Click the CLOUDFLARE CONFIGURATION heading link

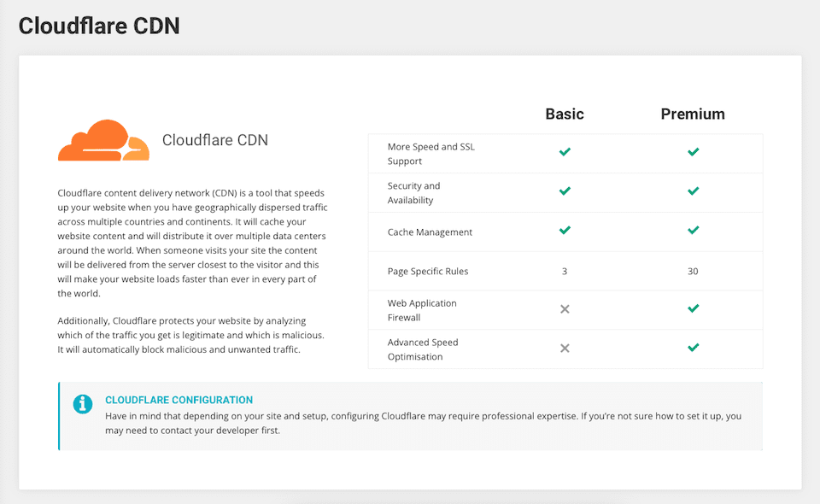pos(179,399)
